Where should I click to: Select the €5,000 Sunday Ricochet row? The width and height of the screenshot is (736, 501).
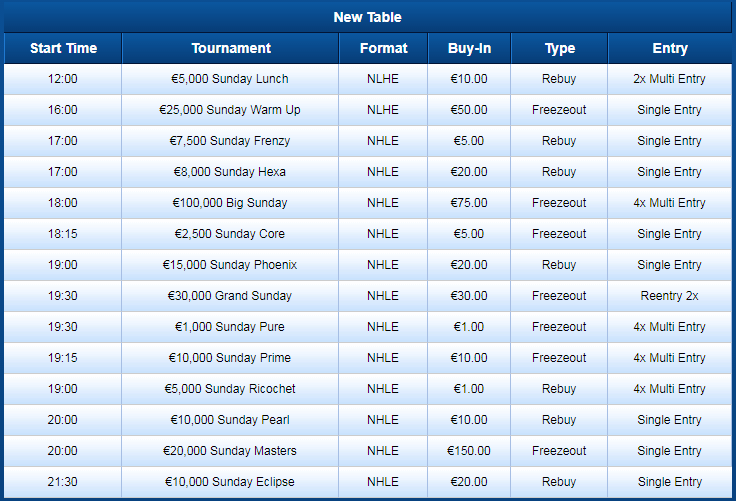pyautogui.click(x=368, y=389)
